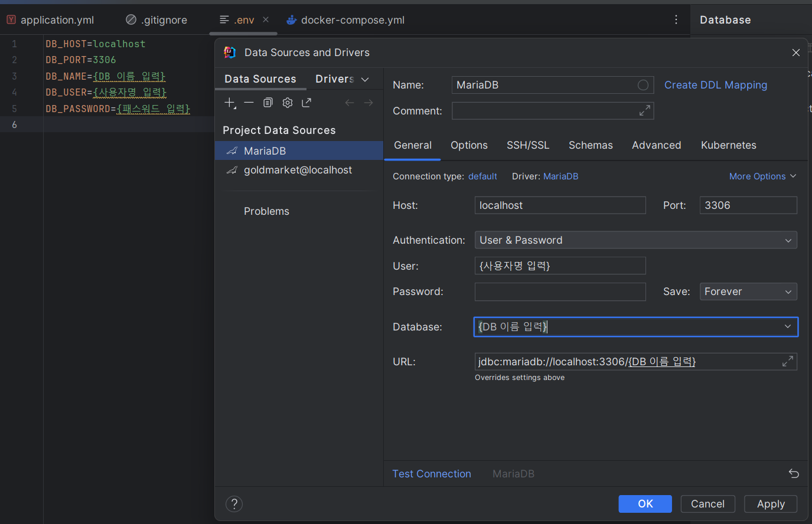Click the Cancel button
The image size is (812, 524).
click(x=707, y=504)
